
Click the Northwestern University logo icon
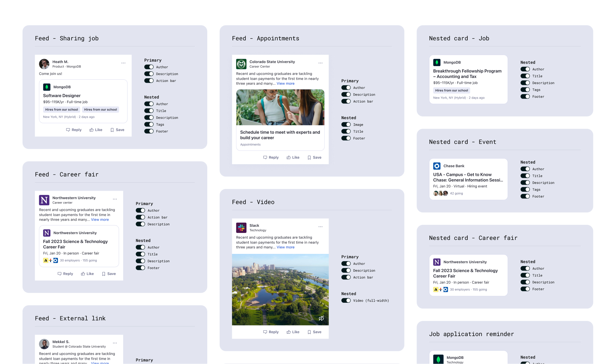44,200
